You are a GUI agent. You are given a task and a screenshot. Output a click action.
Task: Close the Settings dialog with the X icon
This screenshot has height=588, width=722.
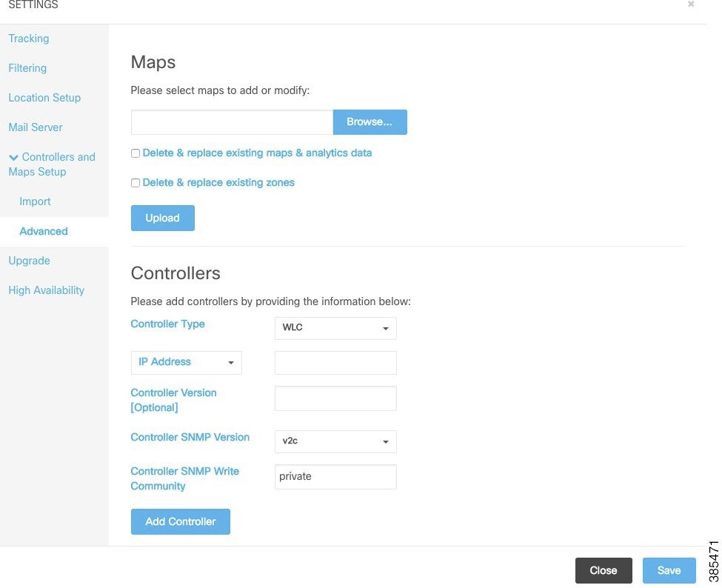click(x=690, y=4)
